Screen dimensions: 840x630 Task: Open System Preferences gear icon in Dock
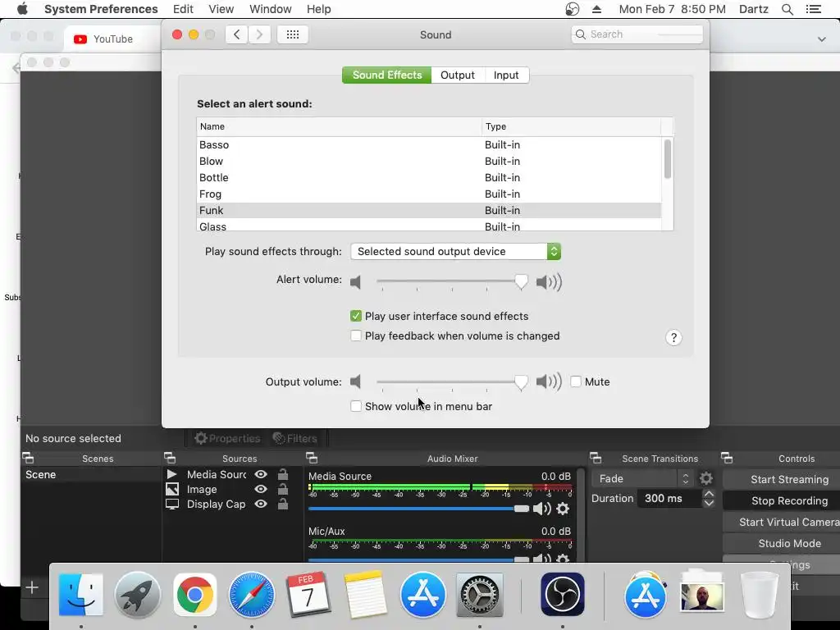coord(479,595)
